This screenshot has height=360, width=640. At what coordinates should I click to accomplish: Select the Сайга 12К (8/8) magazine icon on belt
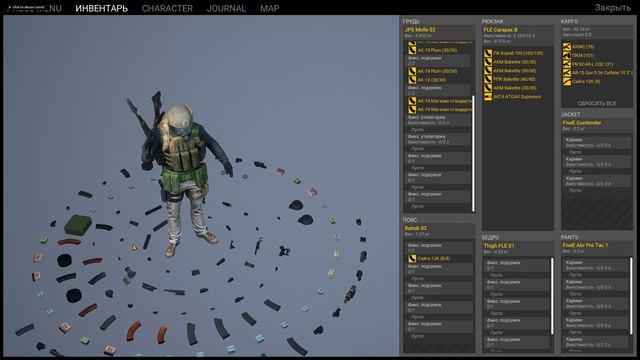pos(412,258)
